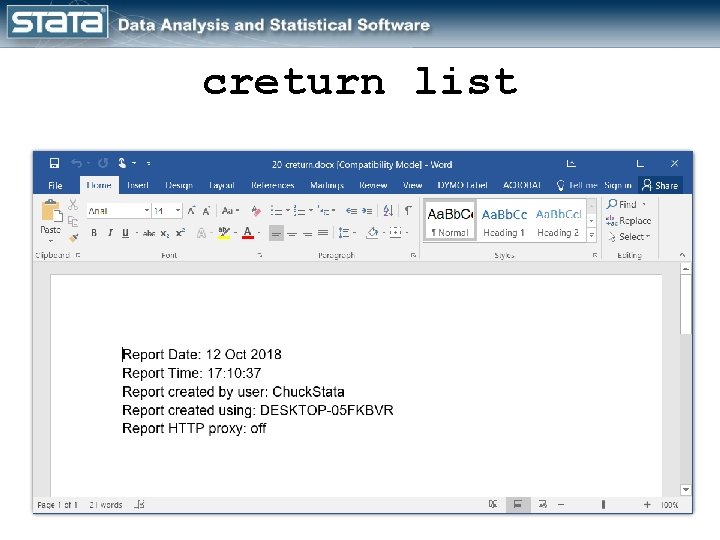Click the Tell me search box
Image resolution: width=720 pixels, height=540 pixels.
coord(577,185)
